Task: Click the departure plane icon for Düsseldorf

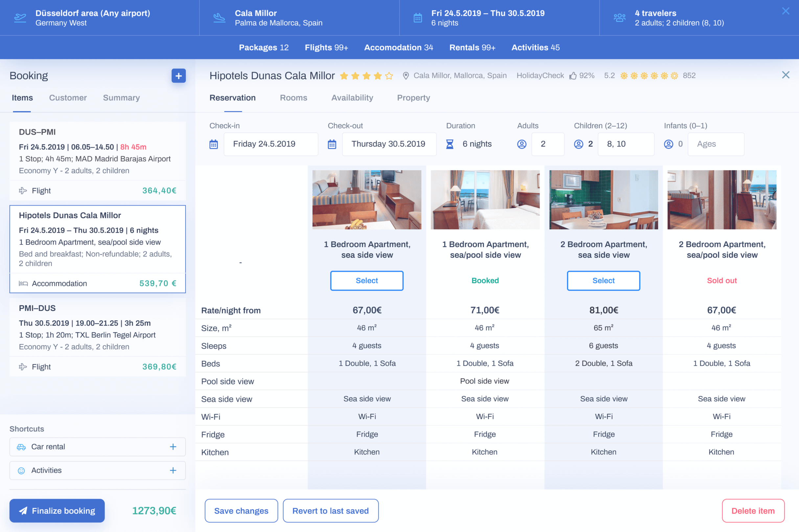Action: click(x=20, y=18)
